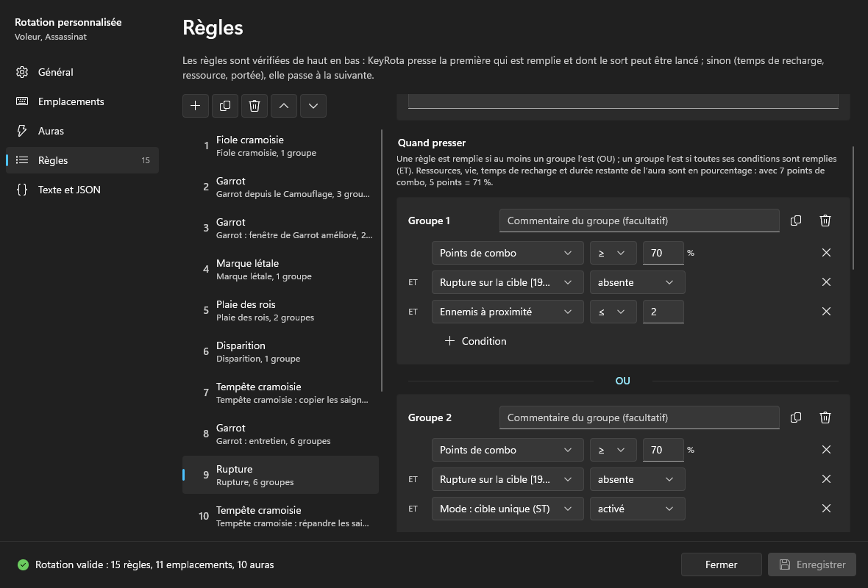
Task: Remove Groupe 2 Points de combo condition
Action: pos(827,450)
